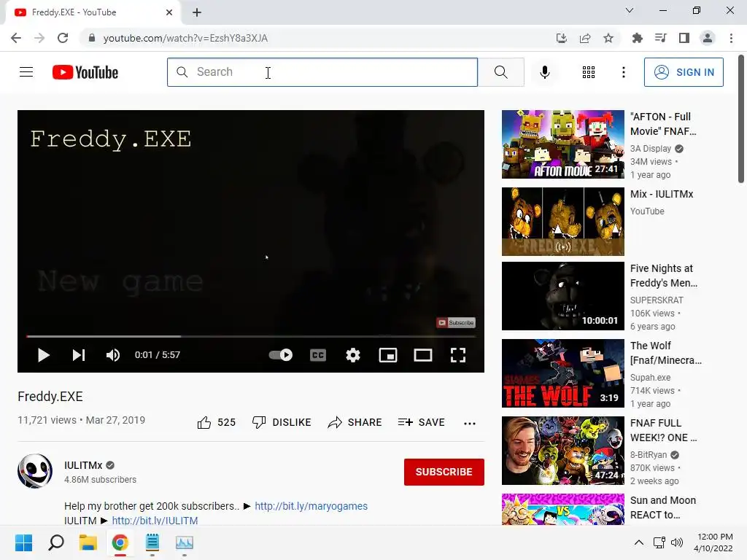Click the page vertical scrollbar
747x560 pixels.
741,119
